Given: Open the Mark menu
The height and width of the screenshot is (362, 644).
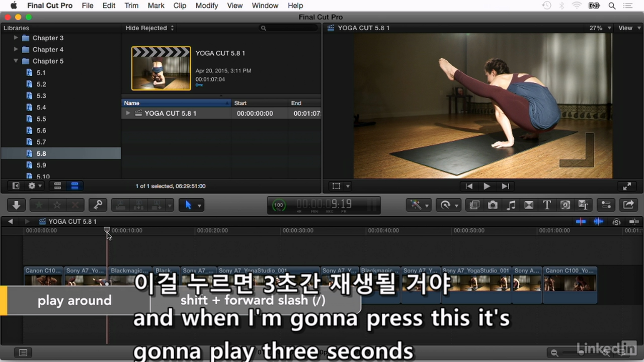Looking at the screenshot, I should 156,6.
